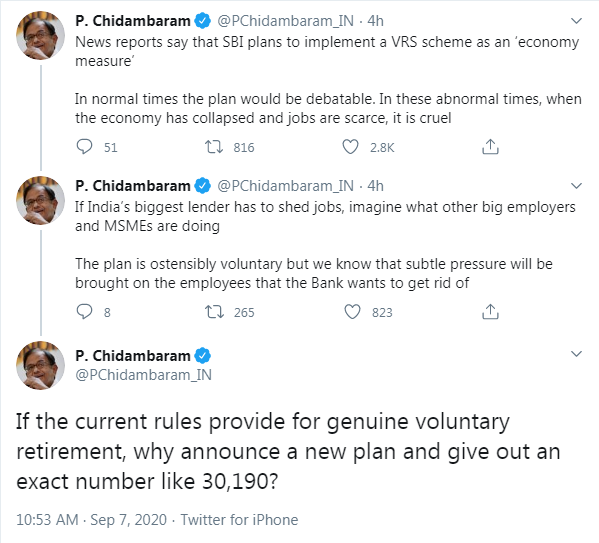Open the first tweet's options chevron
Image resolution: width=599 pixels, height=543 pixels.
tap(576, 21)
